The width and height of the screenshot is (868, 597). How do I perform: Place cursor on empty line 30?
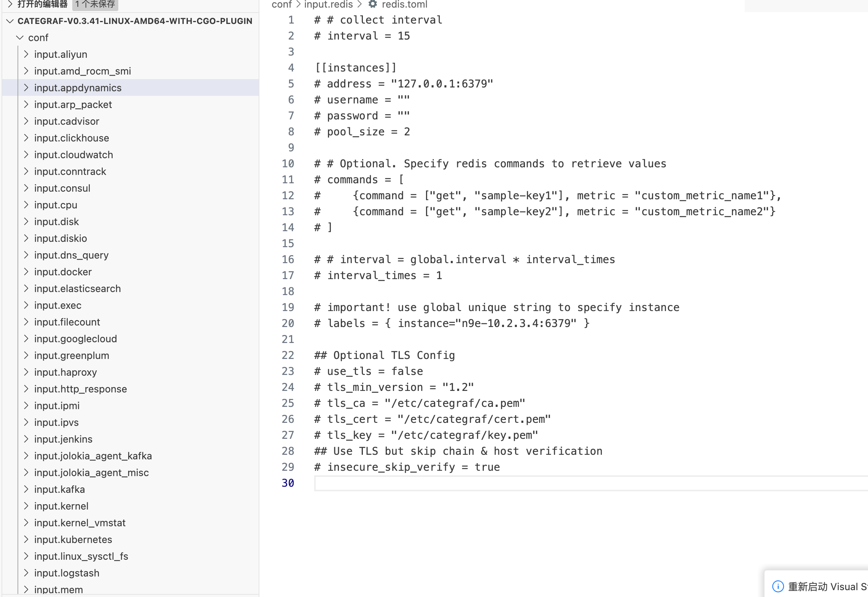tap(456, 483)
